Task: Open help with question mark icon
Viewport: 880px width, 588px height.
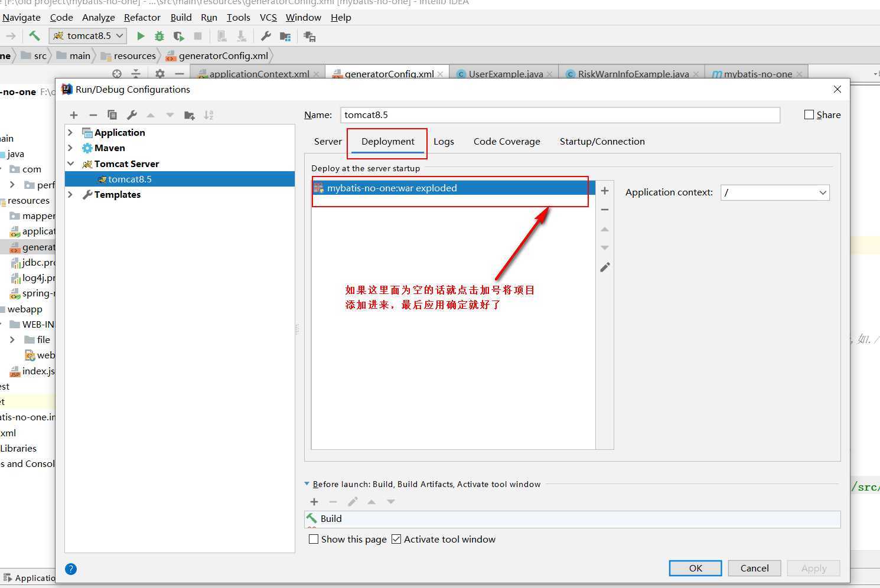Action: click(71, 569)
